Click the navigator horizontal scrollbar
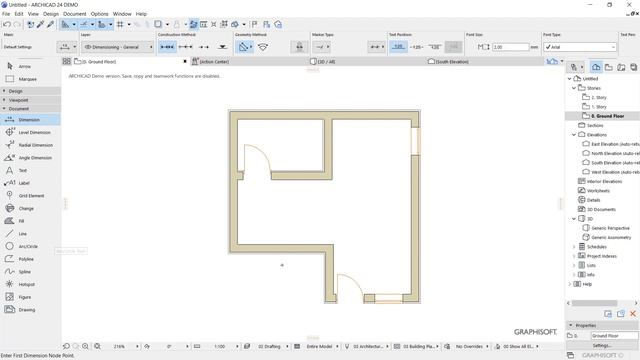Viewport: 640px width, 360px height. [594, 303]
